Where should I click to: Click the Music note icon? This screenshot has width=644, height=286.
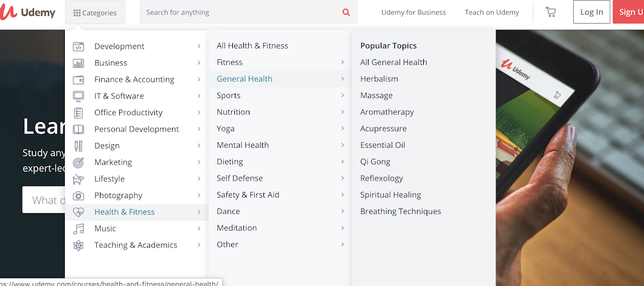point(79,228)
